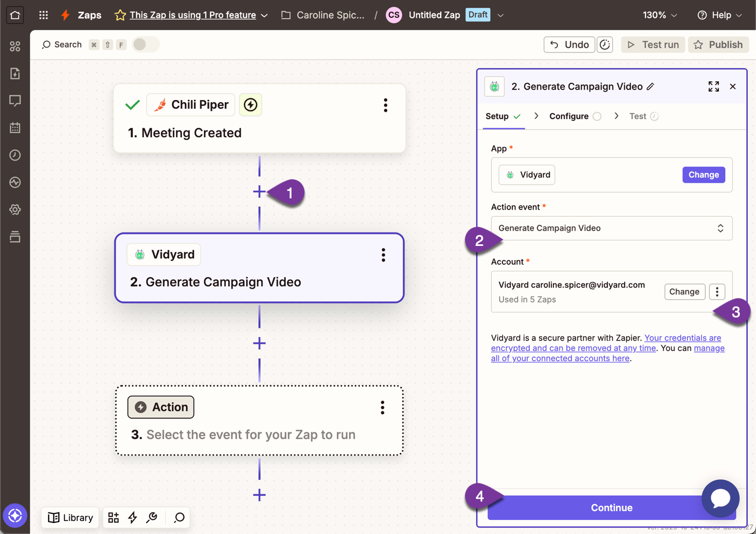
Task: Expand the 130% zoom level dropdown
Action: point(659,15)
